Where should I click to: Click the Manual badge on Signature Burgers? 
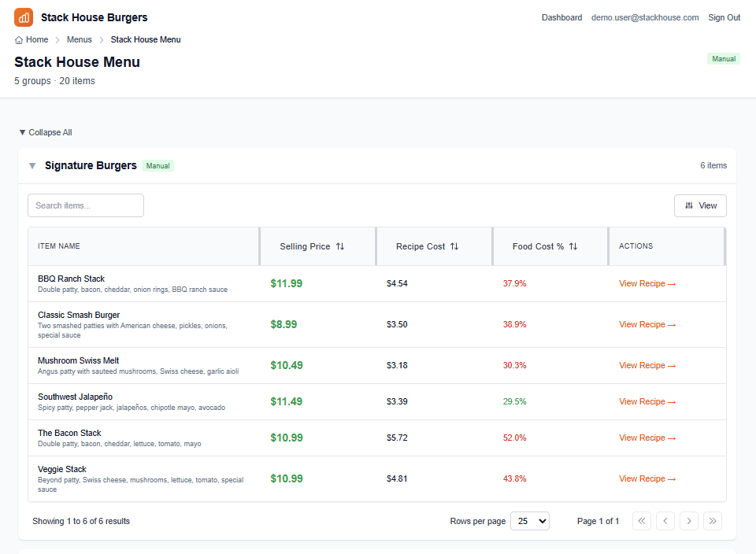(157, 165)
